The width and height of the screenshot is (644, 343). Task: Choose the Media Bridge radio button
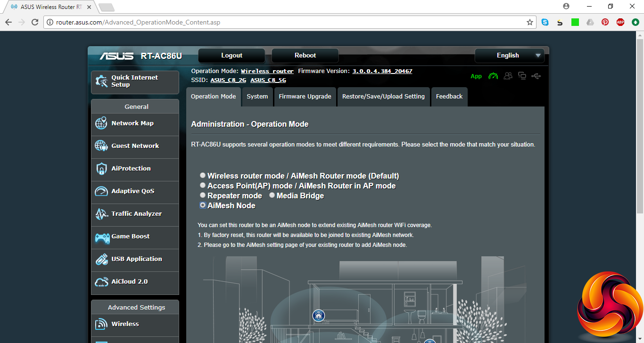tap(272, 195)
